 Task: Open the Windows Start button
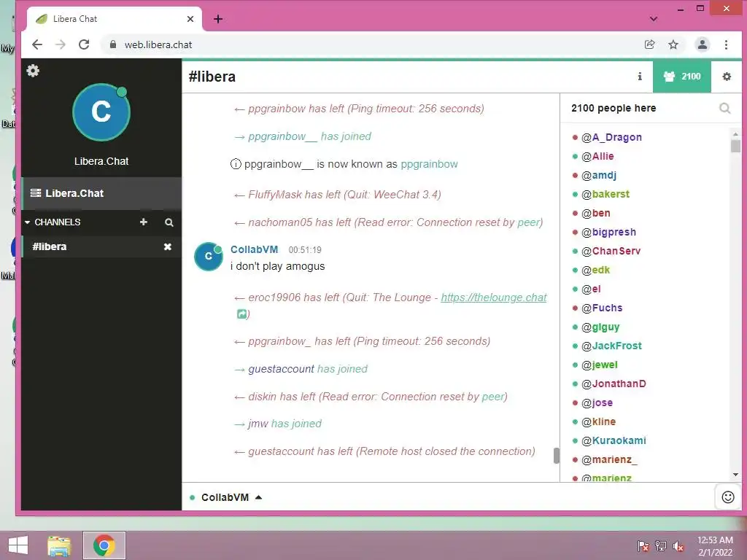pos(18,545)
